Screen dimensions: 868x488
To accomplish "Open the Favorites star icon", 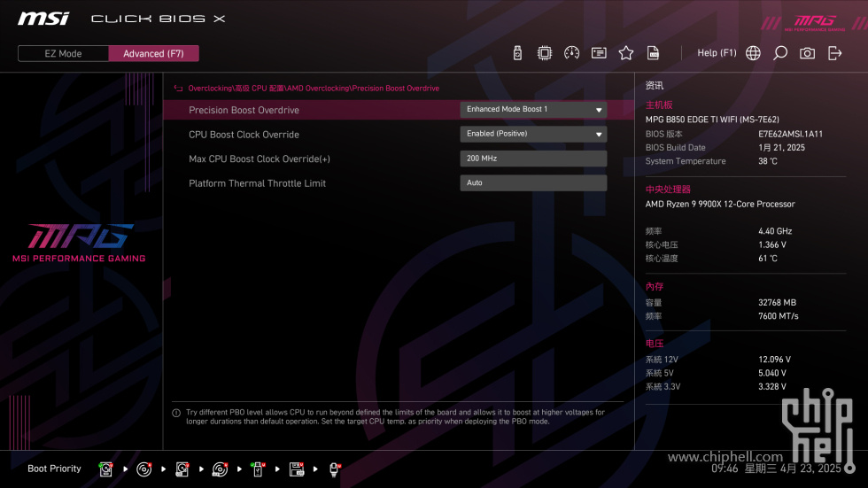I will pyautogui.click(x=625, y=53).
